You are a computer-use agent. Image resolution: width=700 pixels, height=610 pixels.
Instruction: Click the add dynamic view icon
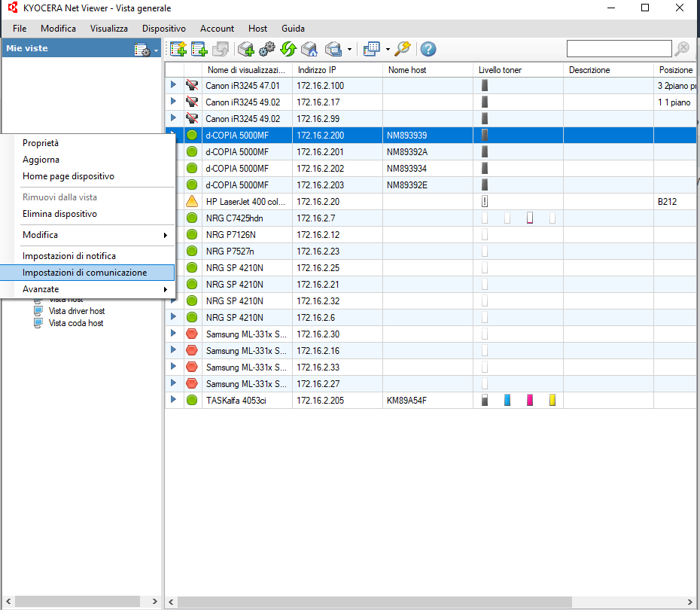pos(178,49)
